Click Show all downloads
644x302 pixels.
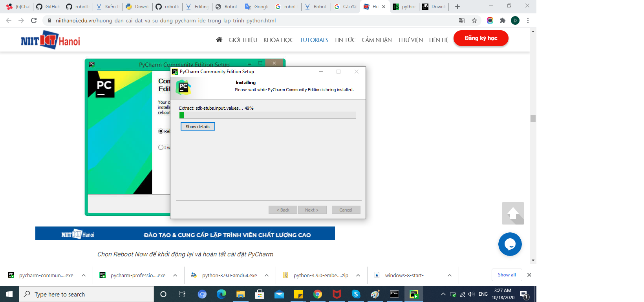pos(507,275)
